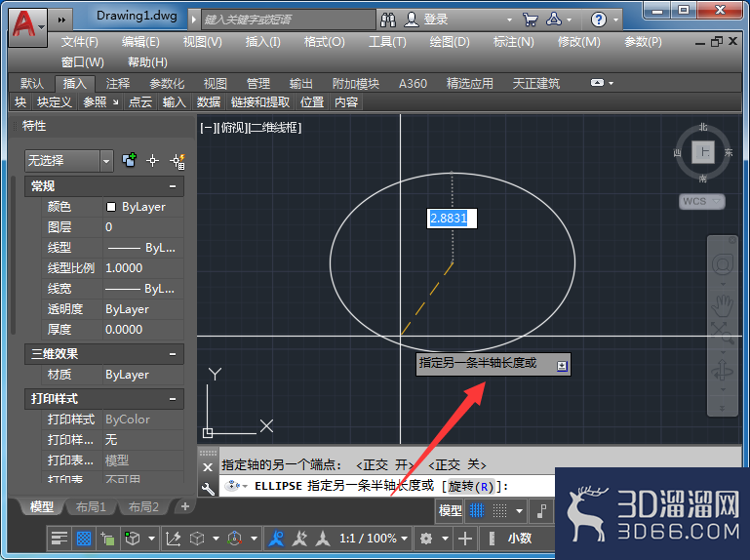
Task: Toggle drawing grid display in status bar
Action: [x=477, y=510]
